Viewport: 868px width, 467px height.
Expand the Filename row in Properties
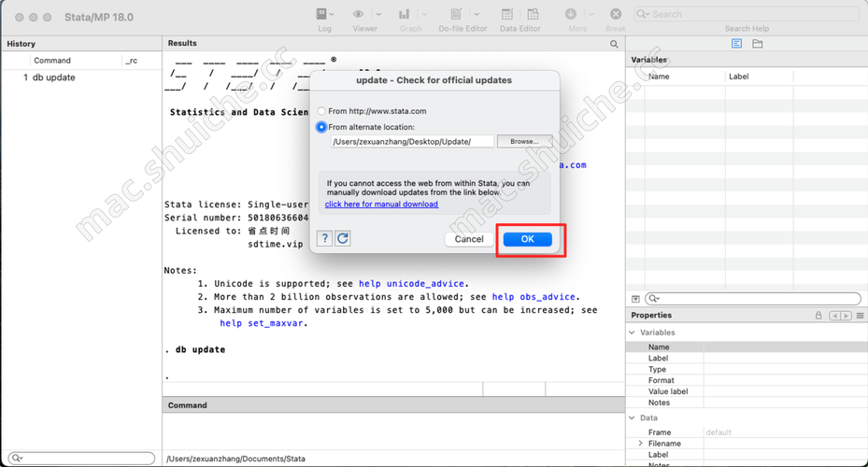[640, 444]
